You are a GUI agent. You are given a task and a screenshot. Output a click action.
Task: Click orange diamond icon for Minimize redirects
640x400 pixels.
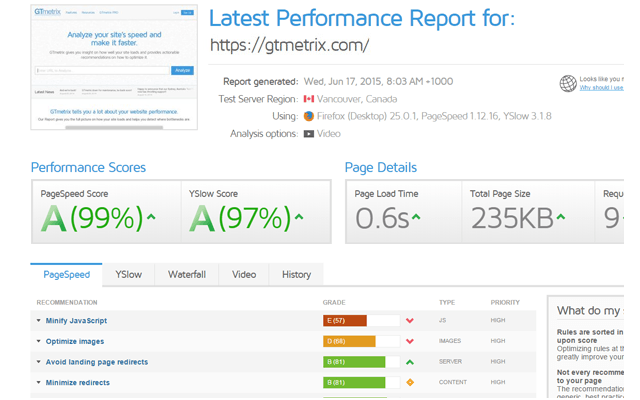coord(410,382)
